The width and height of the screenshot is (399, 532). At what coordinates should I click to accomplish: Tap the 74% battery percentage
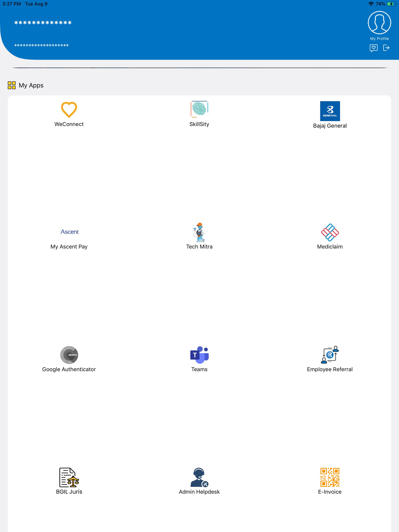coord(380,4)
